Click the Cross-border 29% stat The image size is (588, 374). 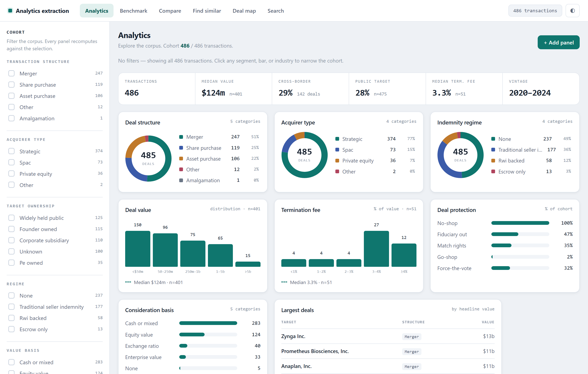click(310, 89)
